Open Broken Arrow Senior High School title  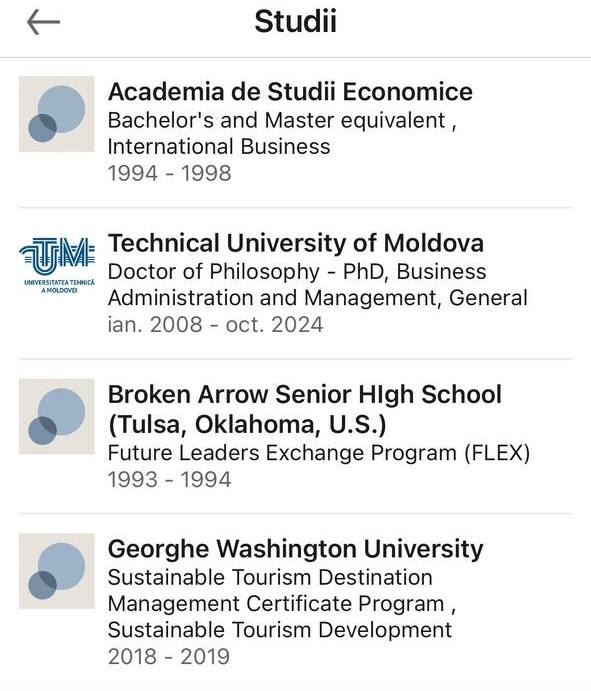click(x=305, y=409)
